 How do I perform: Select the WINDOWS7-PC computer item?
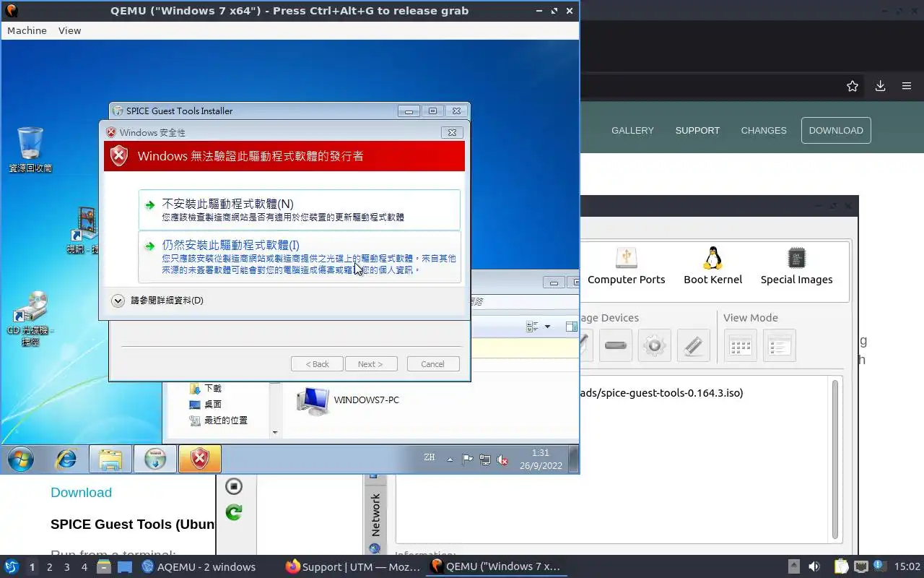349,400
